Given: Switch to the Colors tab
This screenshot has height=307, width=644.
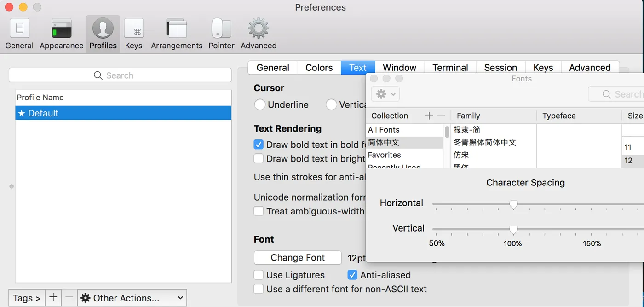Looking at the screenshot, I should point(319,68).
